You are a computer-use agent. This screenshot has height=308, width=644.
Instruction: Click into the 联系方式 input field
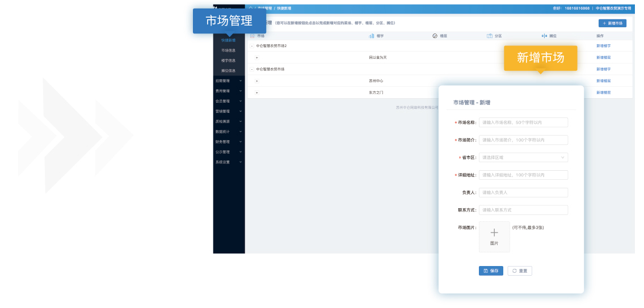523,210
